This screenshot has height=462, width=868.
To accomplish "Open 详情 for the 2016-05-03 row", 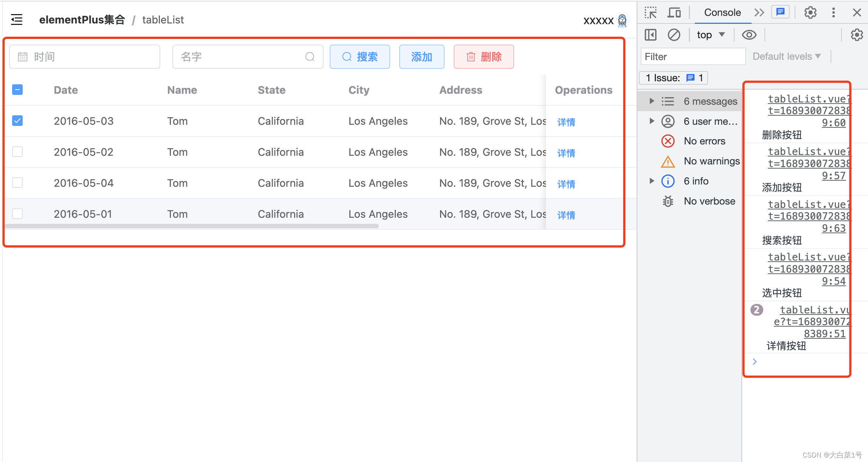I will tap(566, 122).
